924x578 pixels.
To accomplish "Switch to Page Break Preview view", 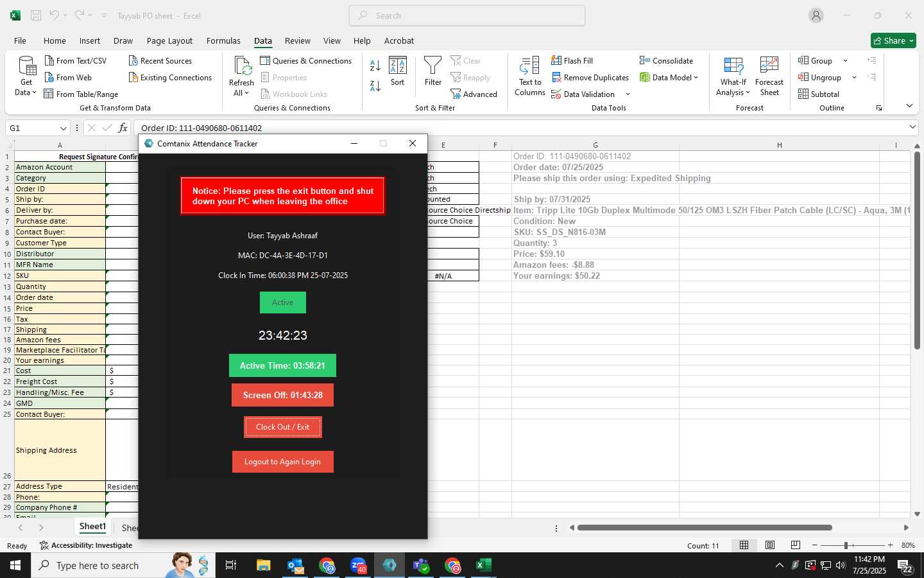I will pyautogui.click(x=795, y=545).
